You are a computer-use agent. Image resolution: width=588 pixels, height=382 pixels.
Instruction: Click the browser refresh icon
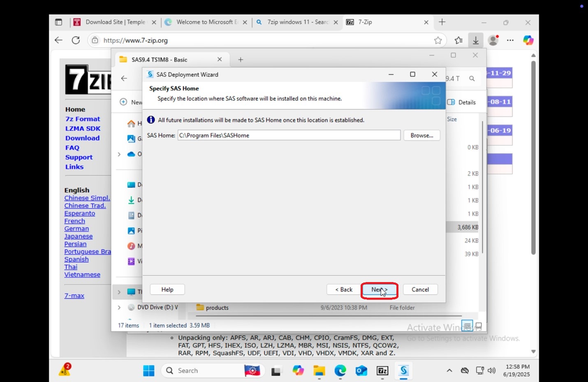tap(76, 40)
